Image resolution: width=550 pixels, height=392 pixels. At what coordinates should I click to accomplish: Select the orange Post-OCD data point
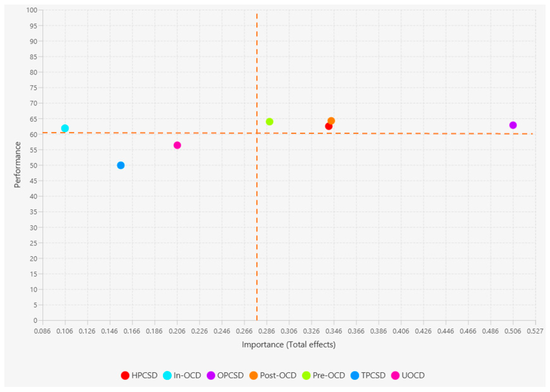tap(332, 120)
